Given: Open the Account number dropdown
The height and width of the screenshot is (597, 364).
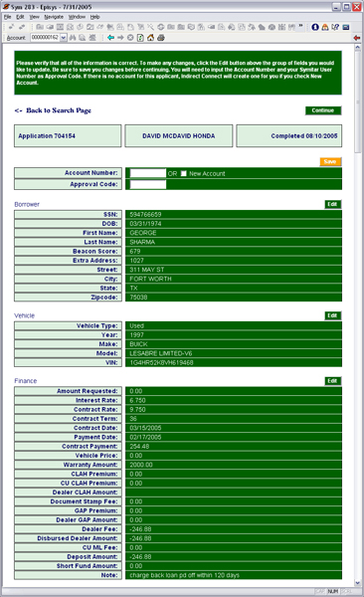Looking at the screenshot, I should [64, 38].
